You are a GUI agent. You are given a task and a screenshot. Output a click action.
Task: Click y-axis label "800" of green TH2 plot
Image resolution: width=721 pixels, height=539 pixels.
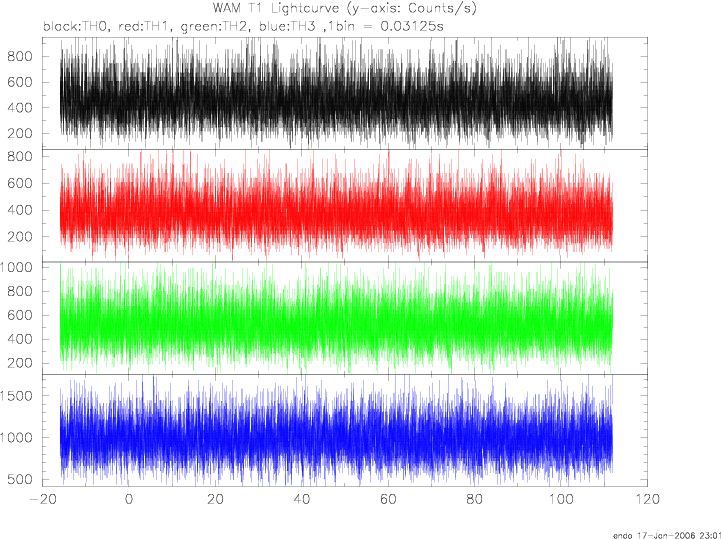click(x=20, y=291)
